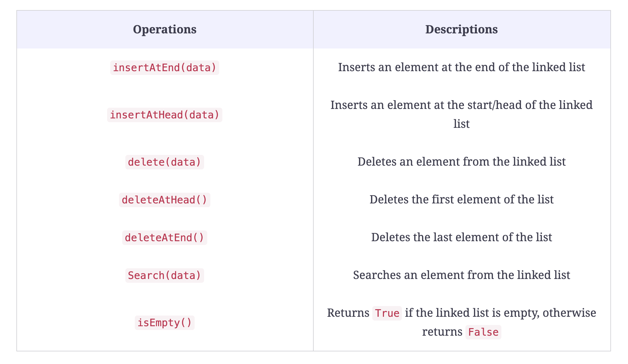628x364 pixels.
Task: Click 'Deletes the last element of the list'
Action: click(x=461, y=237)
